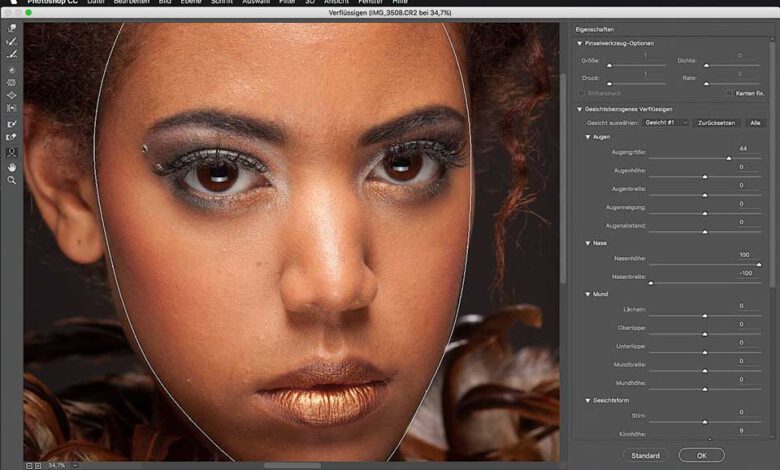Click the Zurücksetzen button
The width and height of the screenshot is (780, 470).
point(716,122)
